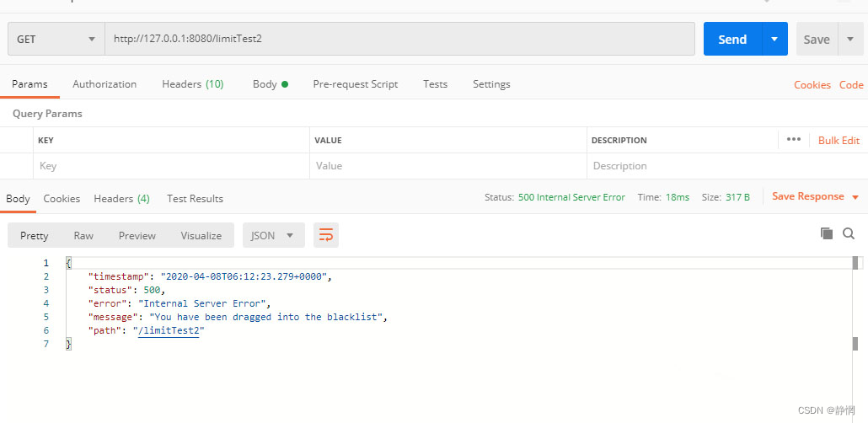Screen dimensions: 868x423
Task: Click the Value input field
Action: point(447,165)
